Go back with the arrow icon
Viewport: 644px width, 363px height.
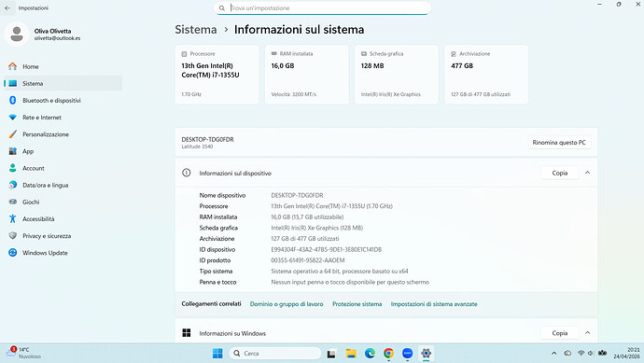pyautogui.click(x=7, y=7)
